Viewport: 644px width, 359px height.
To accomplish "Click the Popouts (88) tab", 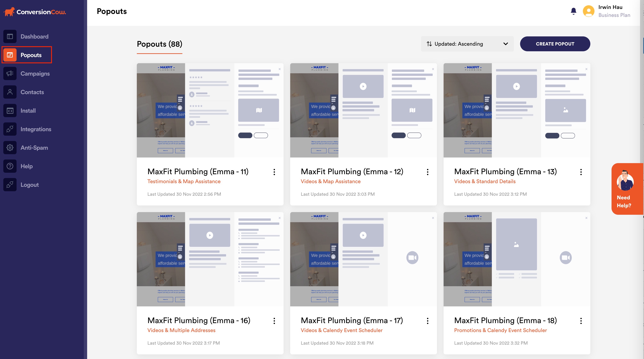I will [160, 44].
